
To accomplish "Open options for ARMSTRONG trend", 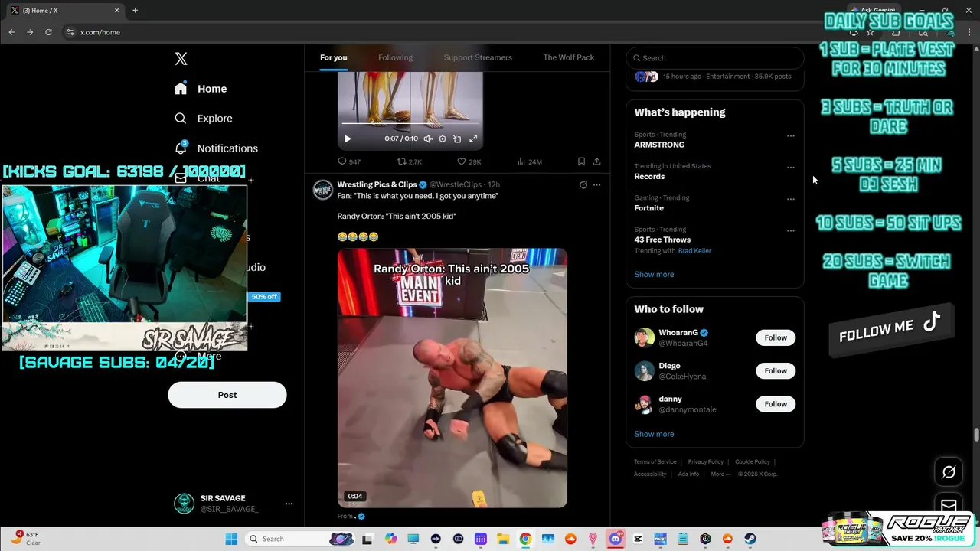I will pyautogui.click(x=791, y=136).
